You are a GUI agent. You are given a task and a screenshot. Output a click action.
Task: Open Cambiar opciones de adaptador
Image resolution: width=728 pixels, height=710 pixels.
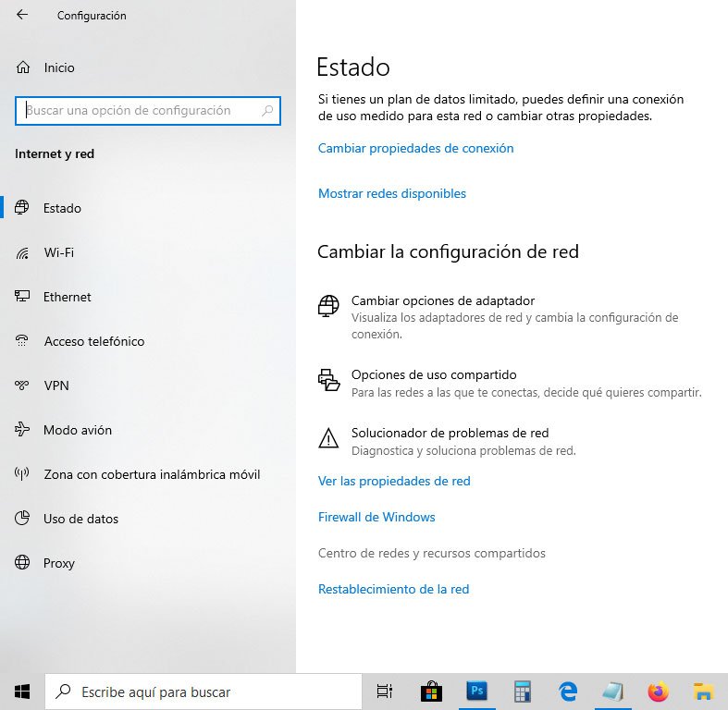click(x=443, y=300)
